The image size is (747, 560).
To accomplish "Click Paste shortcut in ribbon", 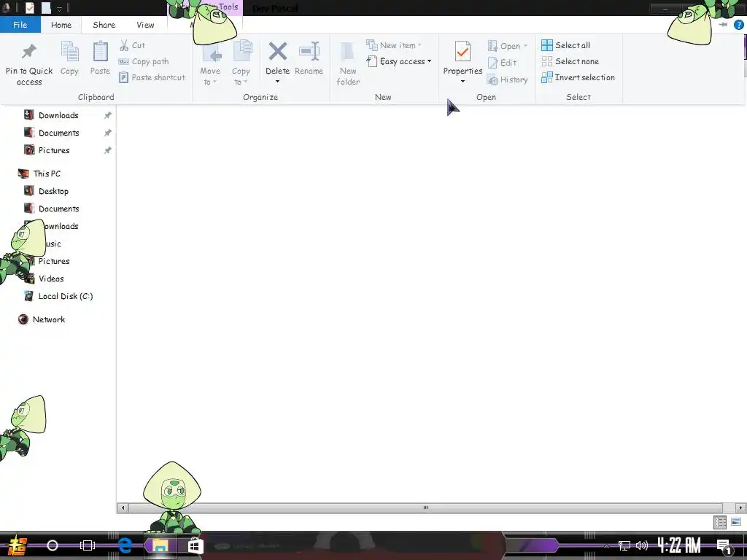I will 152,77.
